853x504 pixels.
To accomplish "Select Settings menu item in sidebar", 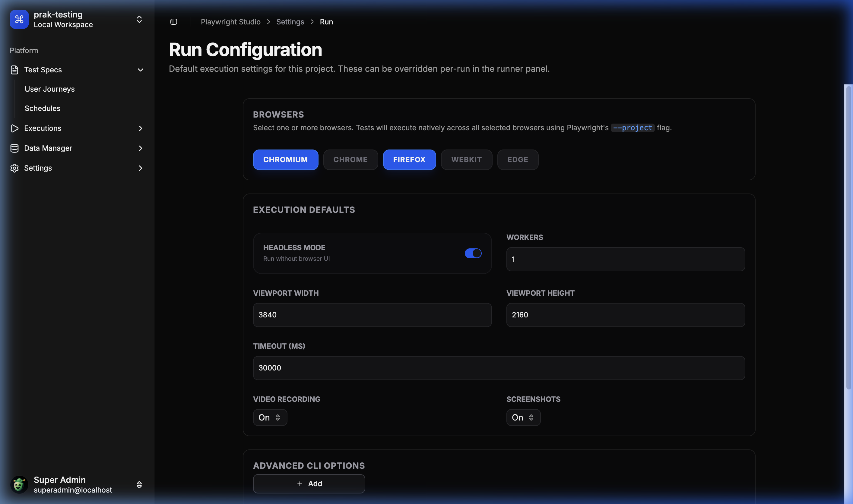I will pyautogui.click(x=77, y=168).
